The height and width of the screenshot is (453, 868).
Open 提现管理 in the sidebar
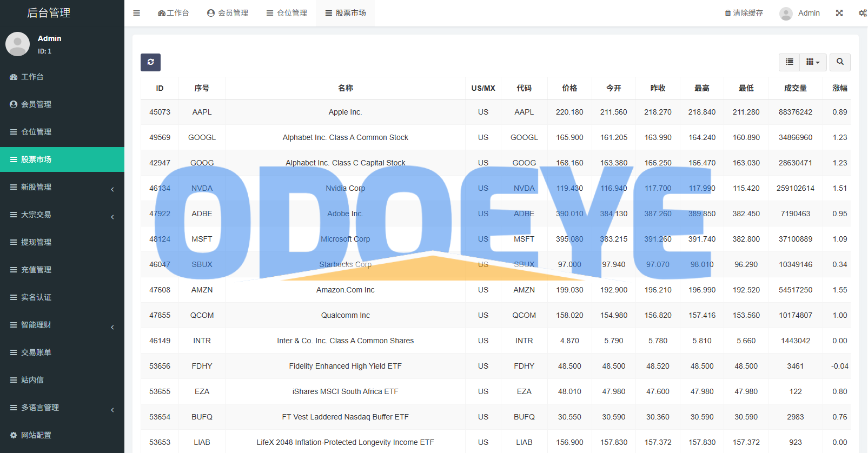[36, 242]
